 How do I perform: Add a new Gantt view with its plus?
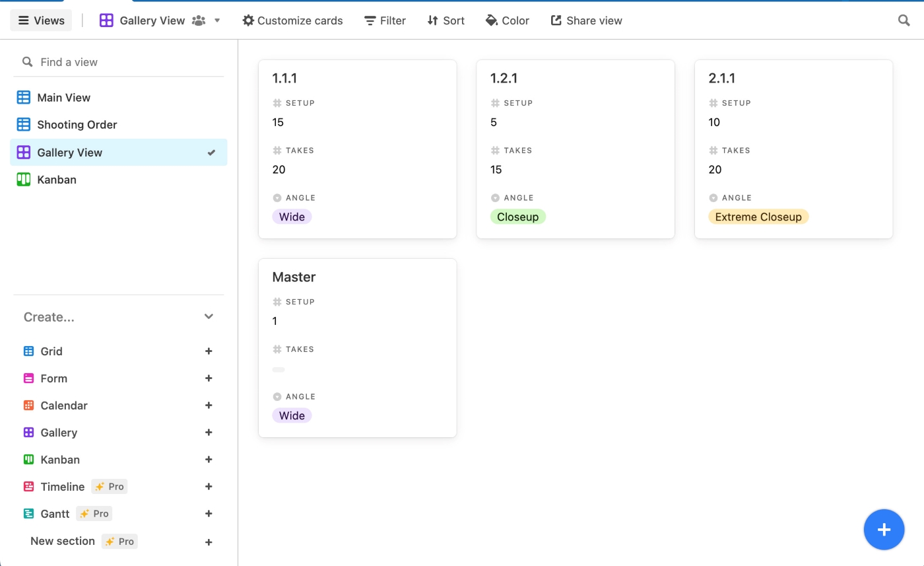coord(209,513)
